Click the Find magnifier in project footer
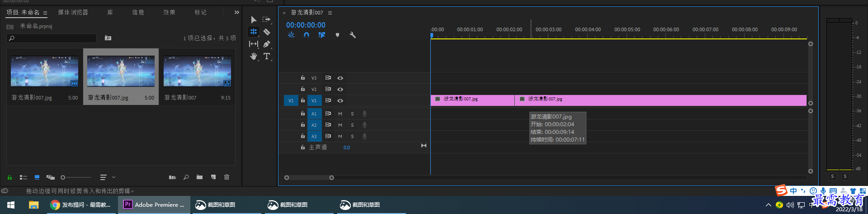 click(x=186, y=177)
